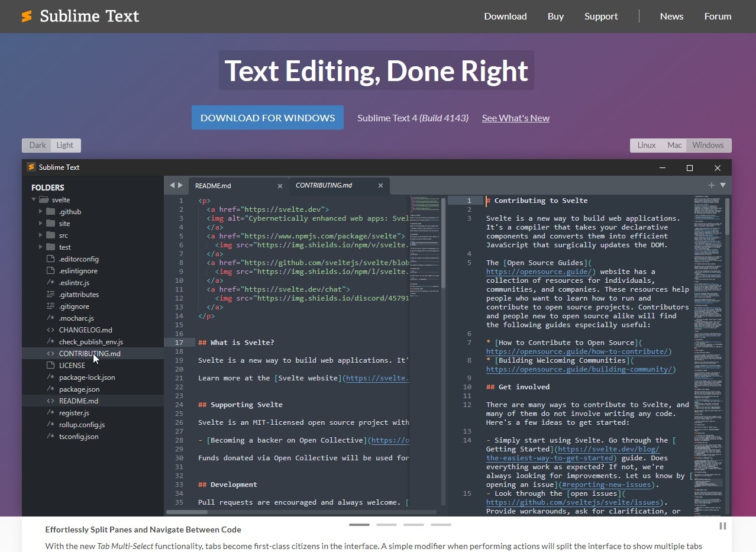Viewport: 756px width, 552px height.
Task: Open the See What's New link
Action: pos(515,118)
